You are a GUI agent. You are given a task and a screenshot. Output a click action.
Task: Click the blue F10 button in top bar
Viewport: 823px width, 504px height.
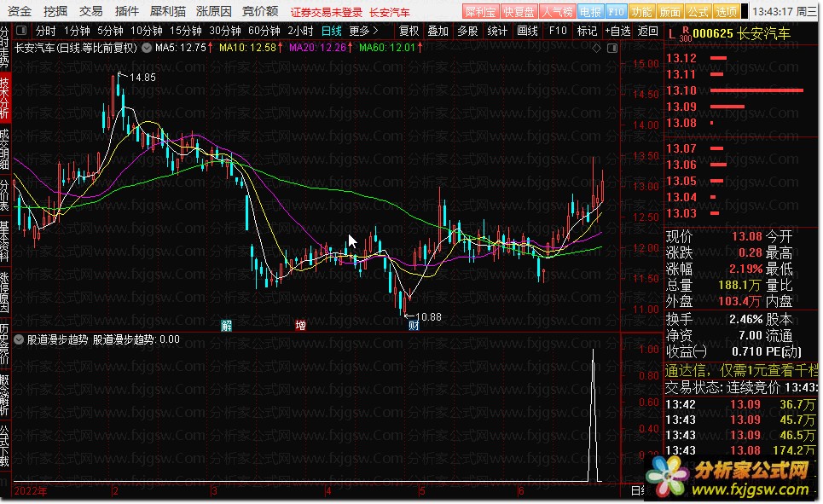coord(616,11)
